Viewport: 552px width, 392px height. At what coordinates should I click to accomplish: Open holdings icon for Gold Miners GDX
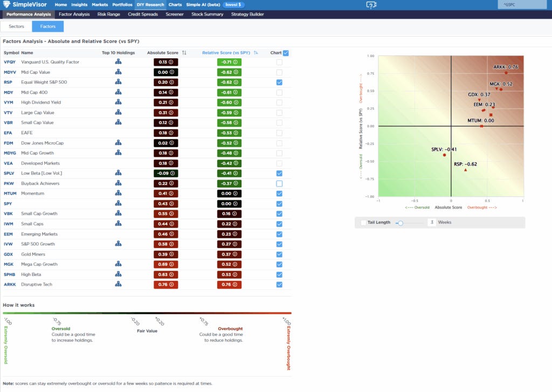(x=119, y=254)
